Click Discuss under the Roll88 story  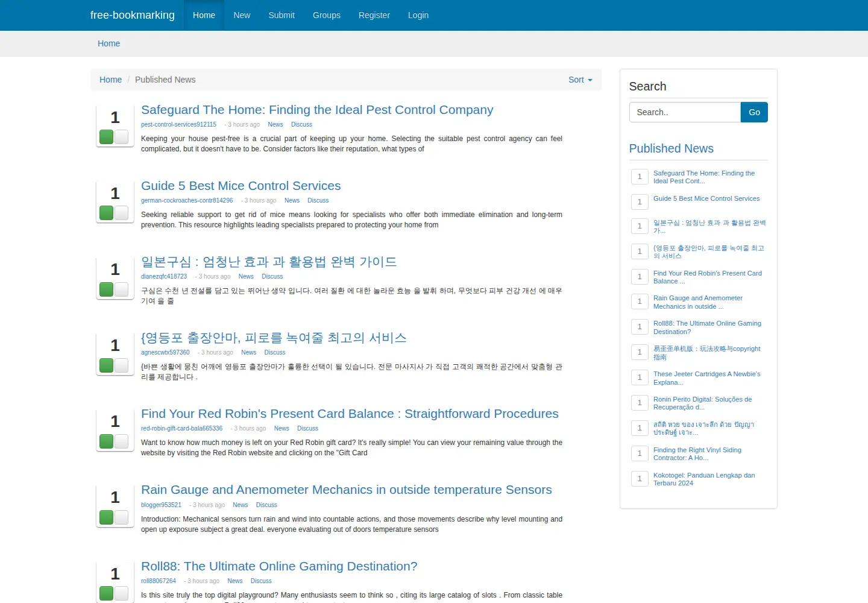[261, 581]
